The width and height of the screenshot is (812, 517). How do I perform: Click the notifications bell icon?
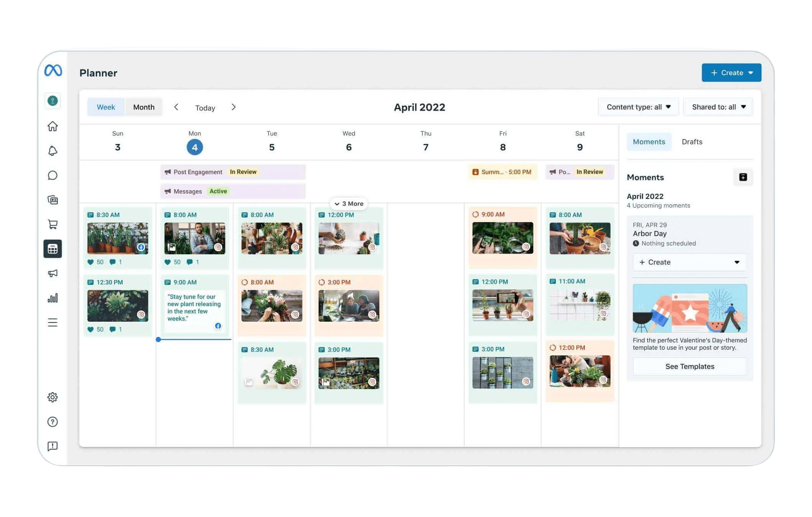pos(52,151)
